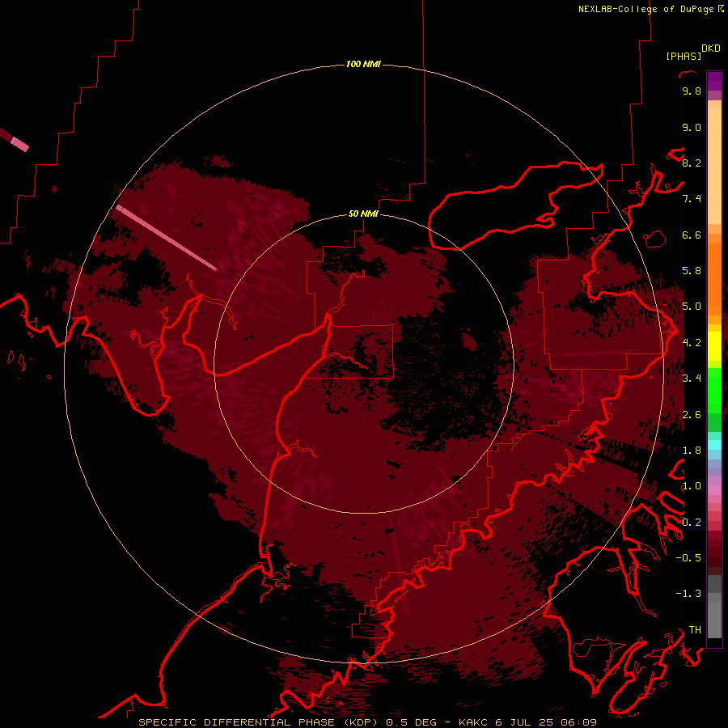This screenshot has height=728, width=728.
Task: Click the [PHAS] units label
Action: point(684,56)
